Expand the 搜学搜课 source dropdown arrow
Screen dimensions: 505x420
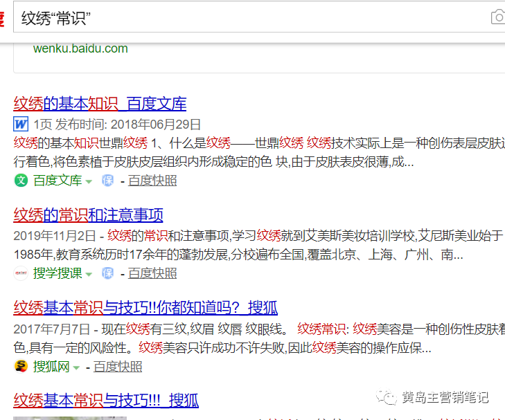point(89,274)
